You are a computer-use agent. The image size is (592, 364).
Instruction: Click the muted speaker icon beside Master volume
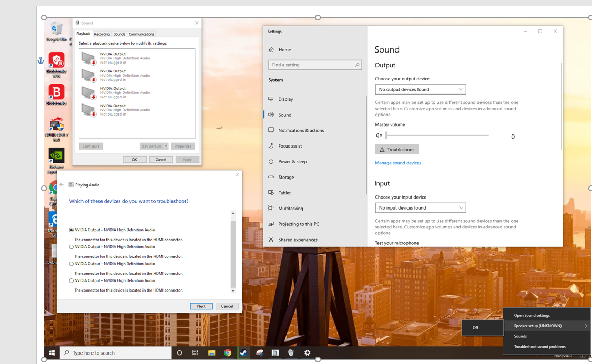[379, 135]
